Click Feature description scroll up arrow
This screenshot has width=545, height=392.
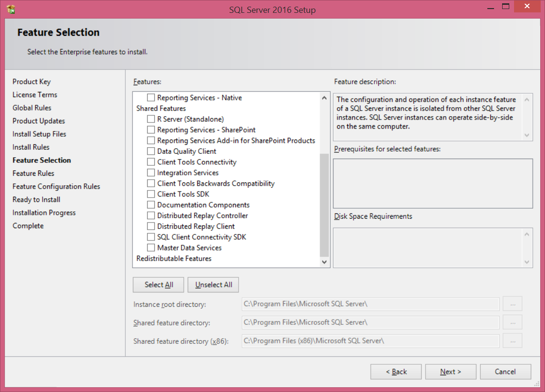click(527, 100)
